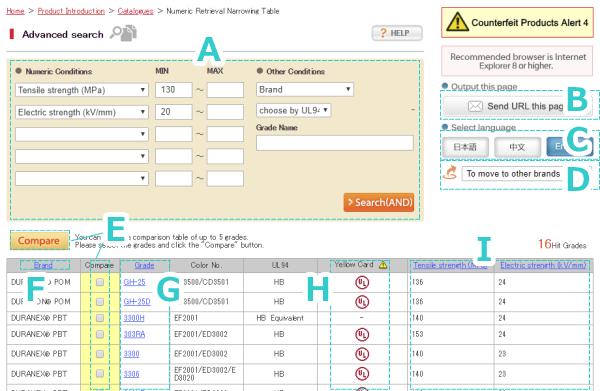Open the third empty numeric condition dropdown
600x391 pixels.
pyautogui.click(x=82, y=134)
